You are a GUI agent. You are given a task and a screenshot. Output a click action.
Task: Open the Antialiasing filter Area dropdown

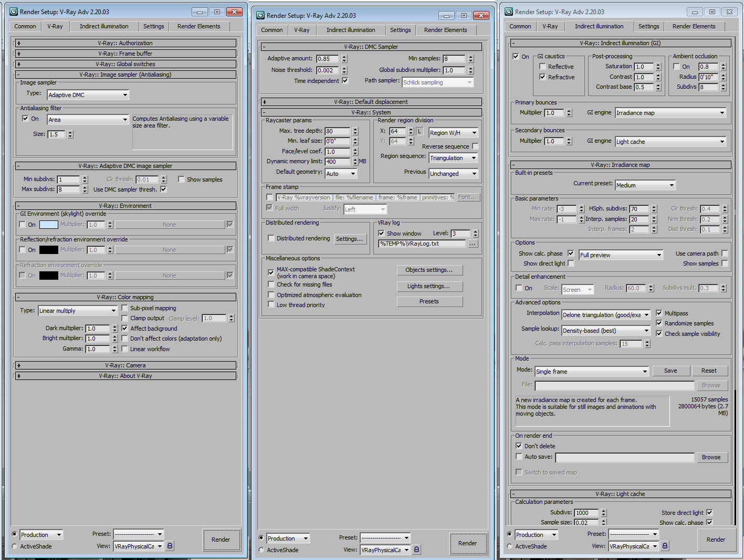pos(88,120)
